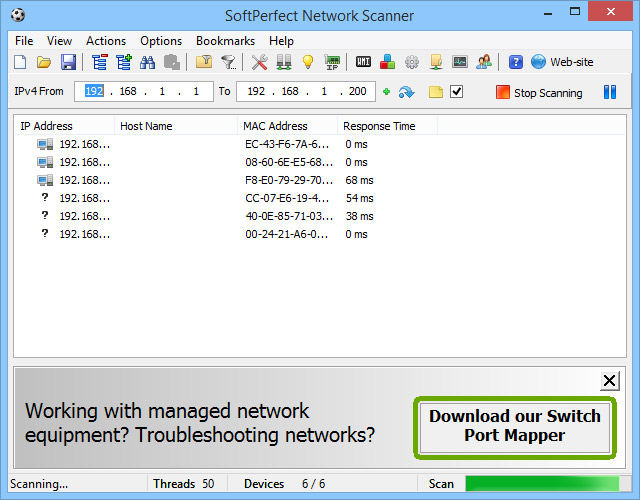Click the IP network card icon
640x500 pixels.
332,62
